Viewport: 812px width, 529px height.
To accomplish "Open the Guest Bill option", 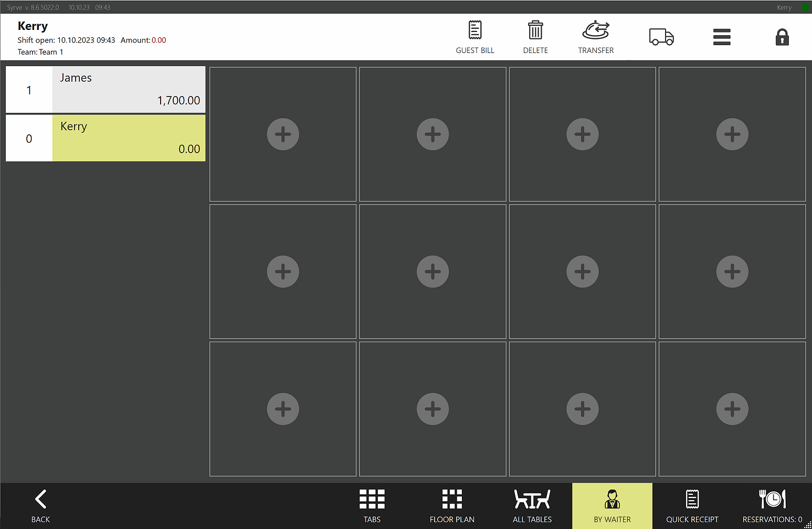I will [474, 37].
